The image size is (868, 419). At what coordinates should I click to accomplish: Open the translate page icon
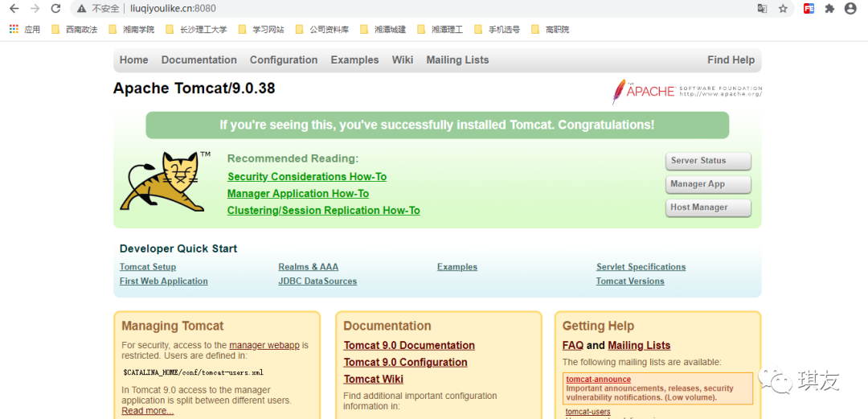pos(762,8)
